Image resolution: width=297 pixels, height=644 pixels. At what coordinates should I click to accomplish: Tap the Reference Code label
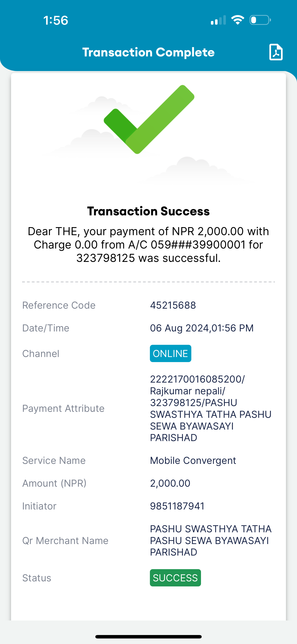tap(59, 305)
